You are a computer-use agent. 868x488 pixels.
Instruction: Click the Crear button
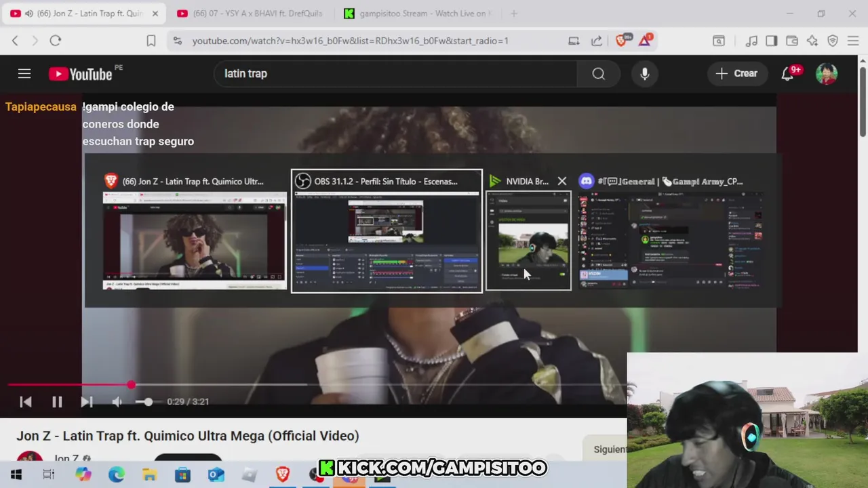tap(737, 73)
